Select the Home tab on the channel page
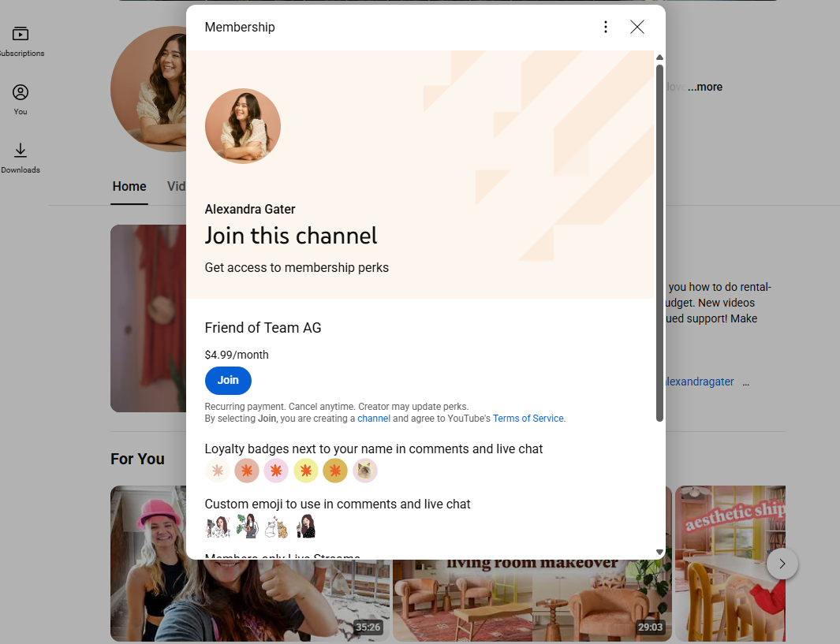 (x=129, y=186)
